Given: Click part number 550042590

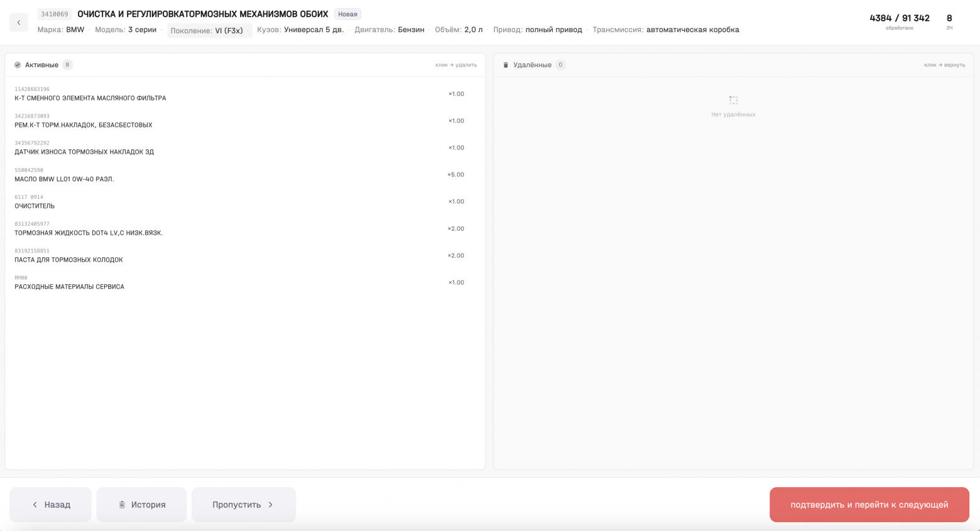Looking at the screenshot, I should click(29, 170).
